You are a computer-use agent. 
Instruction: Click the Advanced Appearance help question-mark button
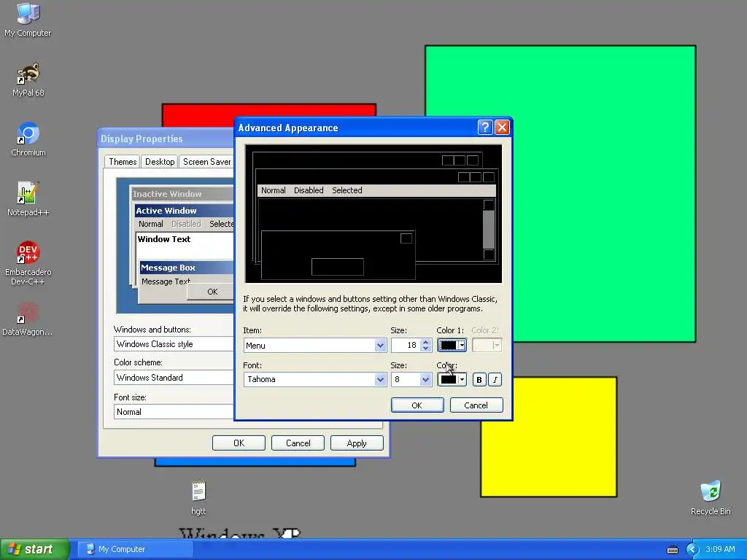click(x=484, y=127)
